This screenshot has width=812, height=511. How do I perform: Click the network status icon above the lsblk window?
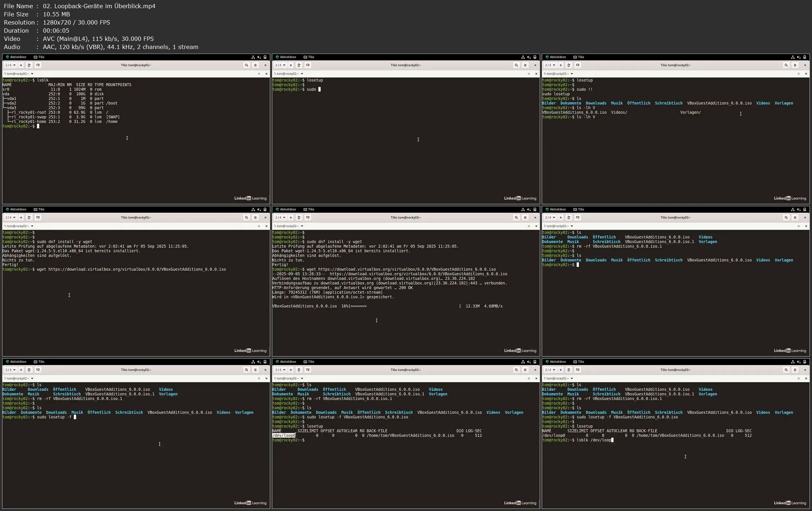(253, 57)
